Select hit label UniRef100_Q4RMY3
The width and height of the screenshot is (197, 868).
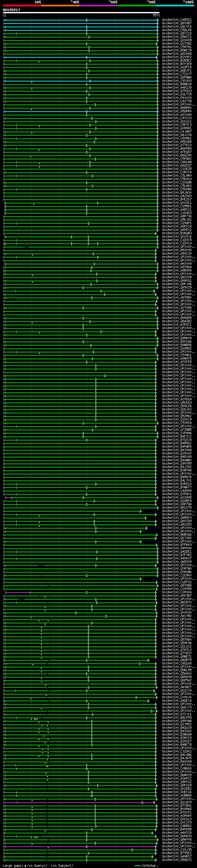pyautogui.click(x=176, y=518)
